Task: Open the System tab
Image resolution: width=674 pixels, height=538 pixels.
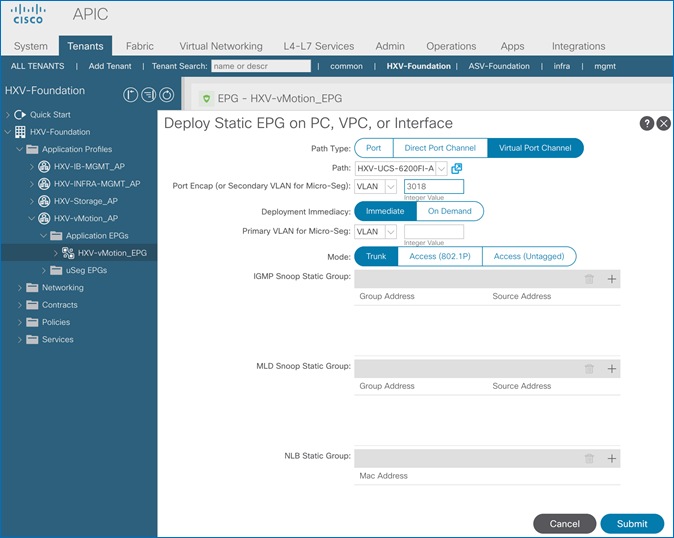Action: click(31, 46)
